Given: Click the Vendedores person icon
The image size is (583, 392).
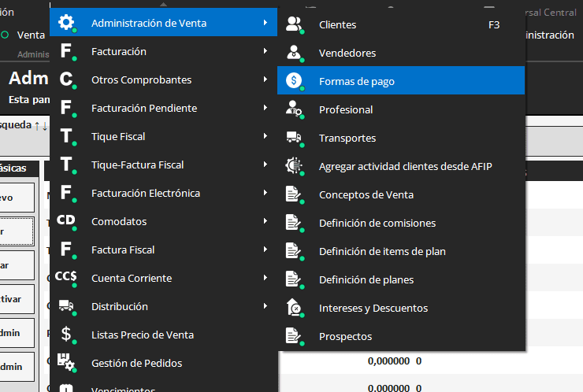Looking at the screenshot, I should 294,53.
